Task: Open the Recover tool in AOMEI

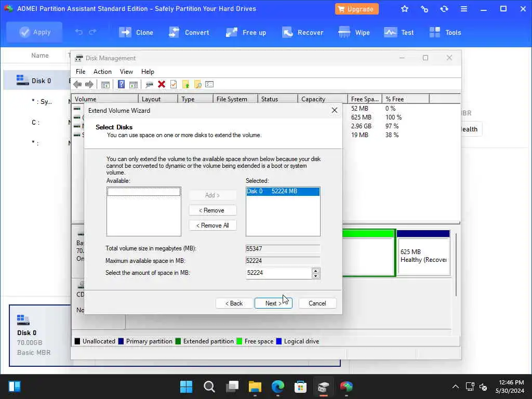Action: tap(302, 33)
